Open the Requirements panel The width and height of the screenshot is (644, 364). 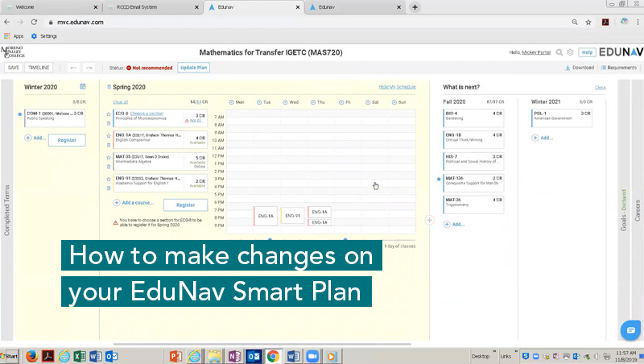[x=618, y=68]
